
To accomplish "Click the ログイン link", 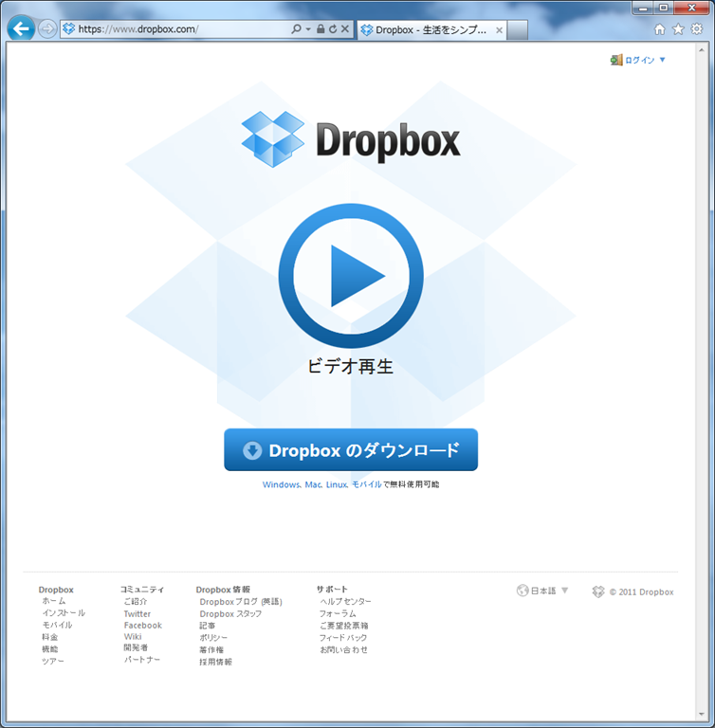I will [x=640, y=60].
